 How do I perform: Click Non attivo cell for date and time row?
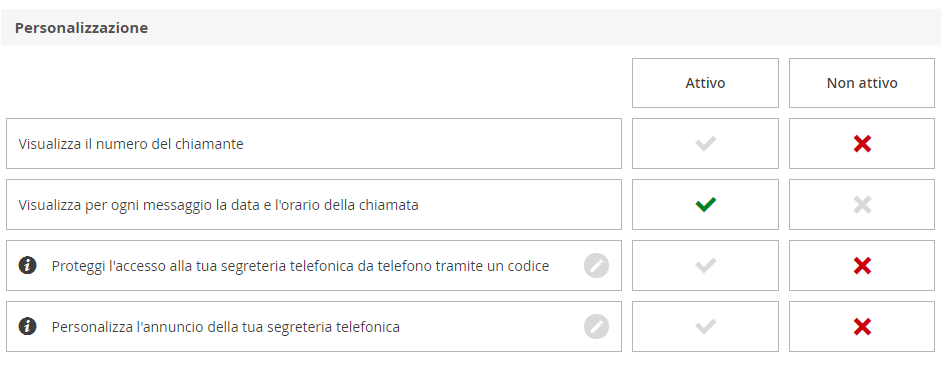862,204
